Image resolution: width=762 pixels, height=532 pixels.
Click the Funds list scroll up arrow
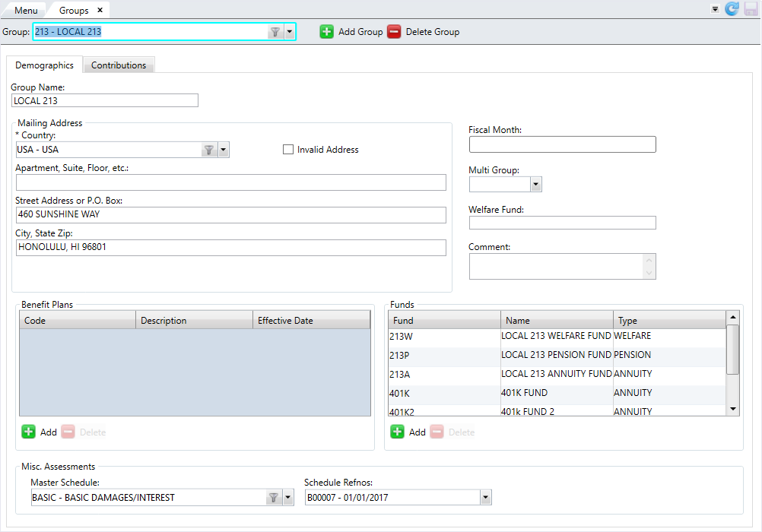click(x=733, y=318)
